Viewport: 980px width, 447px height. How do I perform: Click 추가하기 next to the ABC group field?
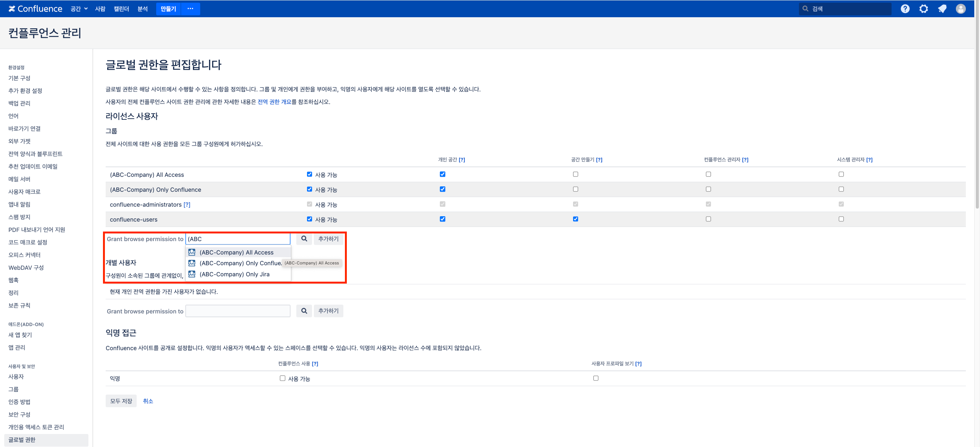pos(328,239)
